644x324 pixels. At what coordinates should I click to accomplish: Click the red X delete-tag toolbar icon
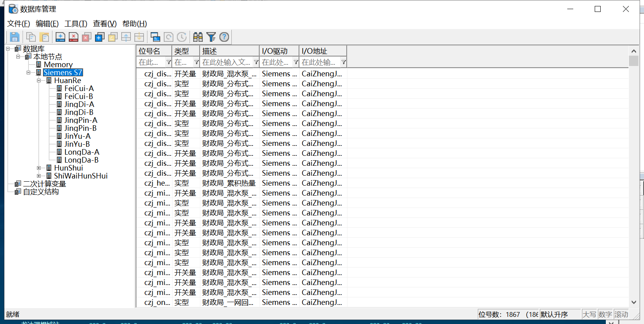[74, 37]
